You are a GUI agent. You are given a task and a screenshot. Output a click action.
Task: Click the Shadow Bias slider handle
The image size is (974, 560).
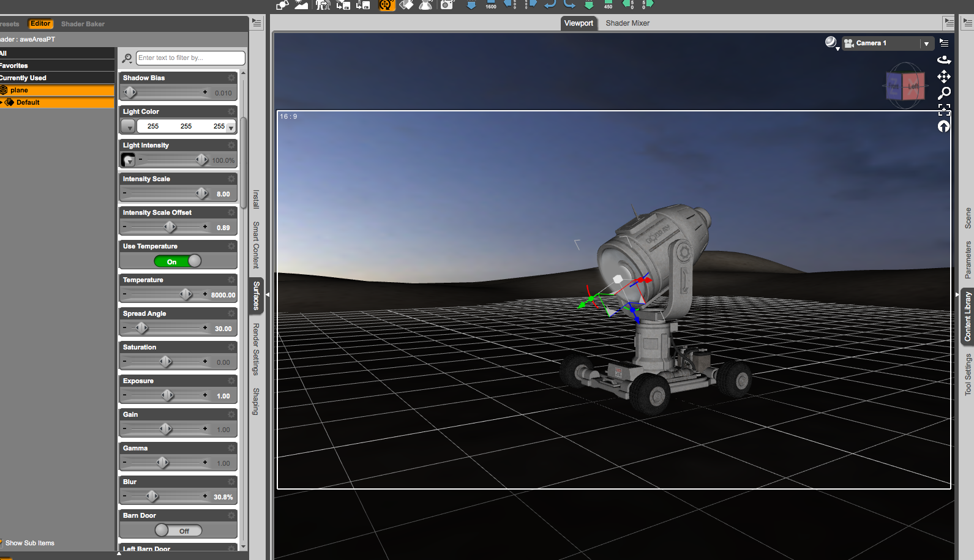click(x=130, y=92)
